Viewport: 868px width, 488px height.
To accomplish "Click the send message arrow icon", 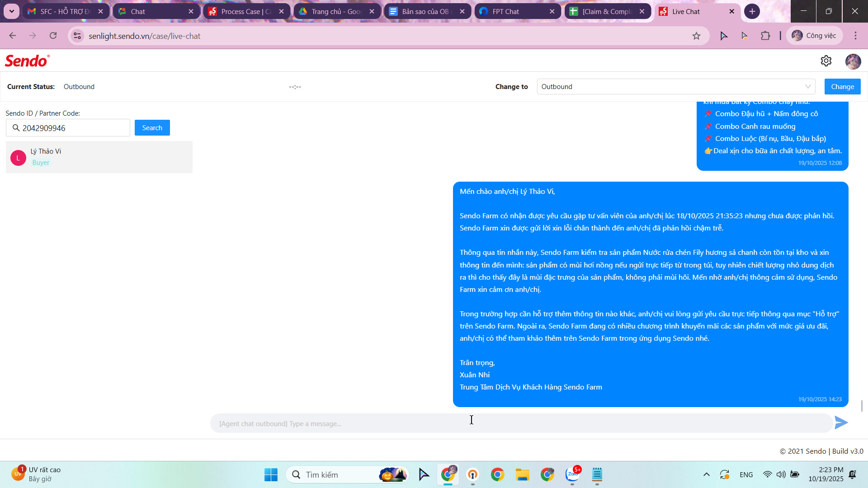I will click(841, 423).
